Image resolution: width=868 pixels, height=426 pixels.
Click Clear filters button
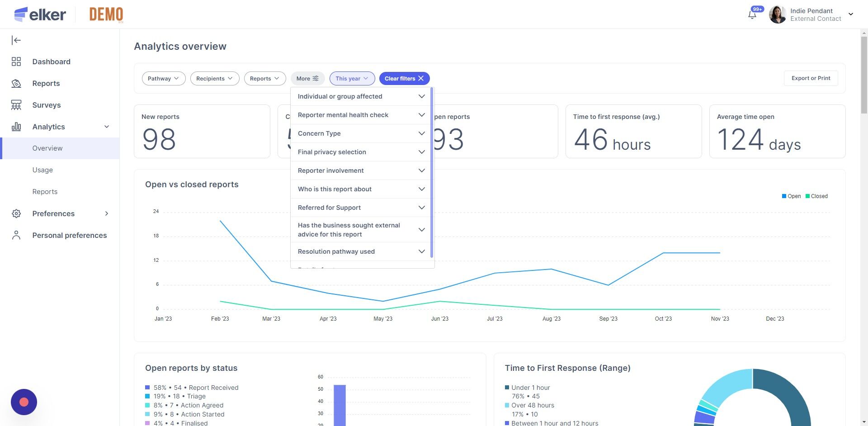(404, 78)
